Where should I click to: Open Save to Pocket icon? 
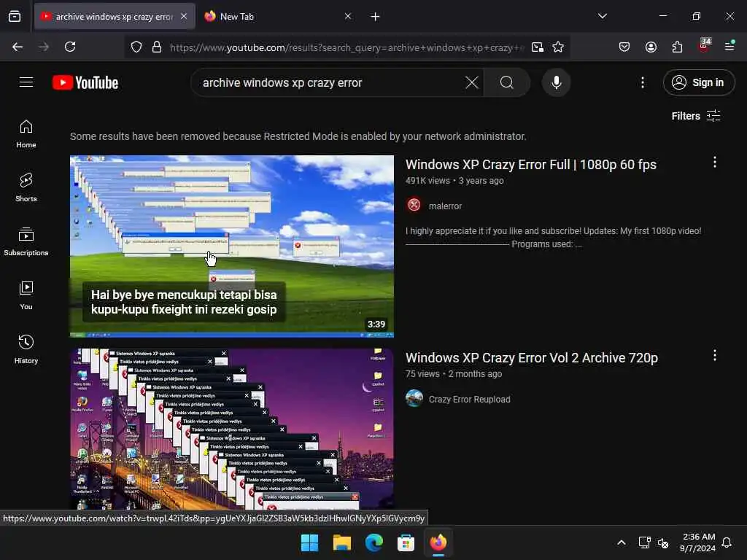point(624,47)
